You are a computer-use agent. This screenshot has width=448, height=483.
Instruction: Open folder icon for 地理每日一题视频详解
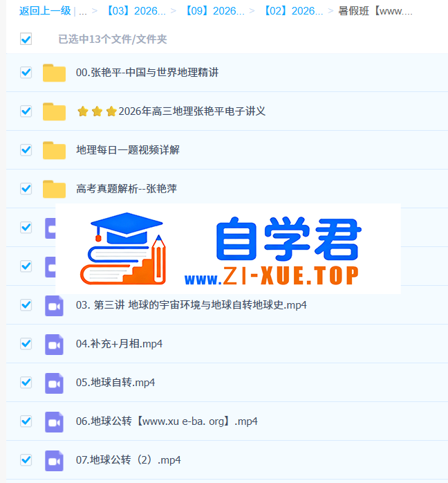coord(54,150)
